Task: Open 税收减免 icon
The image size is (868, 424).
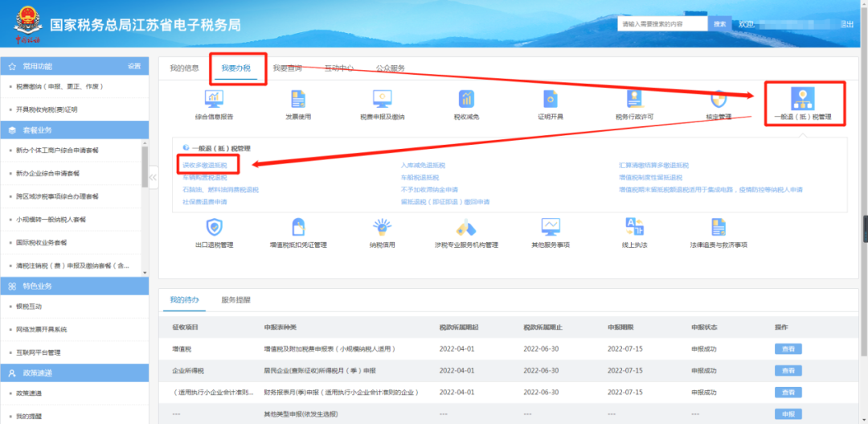Action: 466,99
